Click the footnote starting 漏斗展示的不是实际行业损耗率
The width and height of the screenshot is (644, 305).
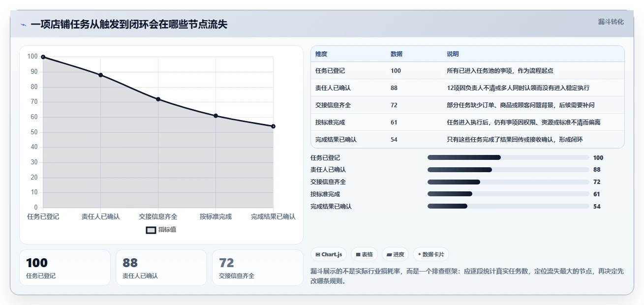(x=467, y=276)
